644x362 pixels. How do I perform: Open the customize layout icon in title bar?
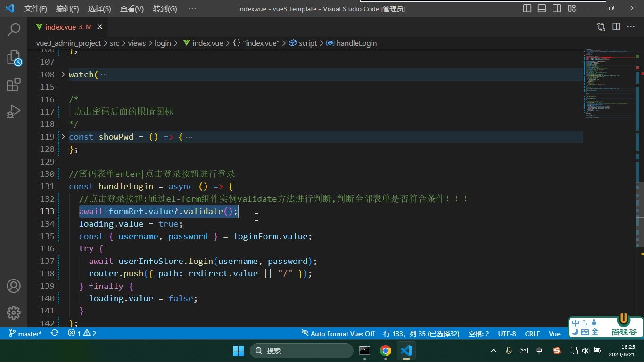(571, 8)
